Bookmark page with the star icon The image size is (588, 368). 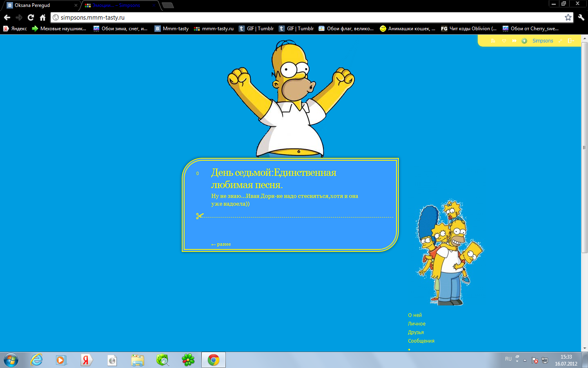pyautogui.click(x=568, y=17)
